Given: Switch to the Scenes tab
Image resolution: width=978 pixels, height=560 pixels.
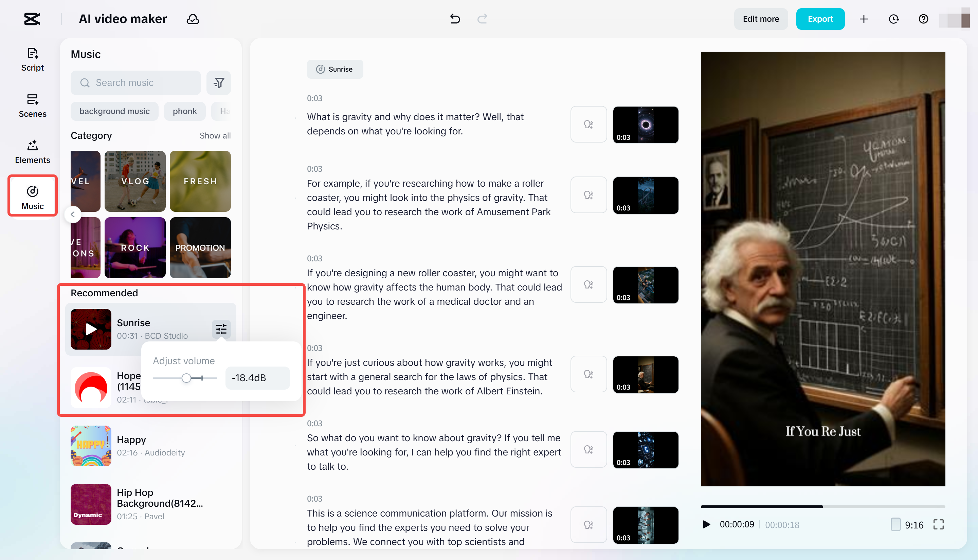Looking at the screenshot, I should coord(32,105).
